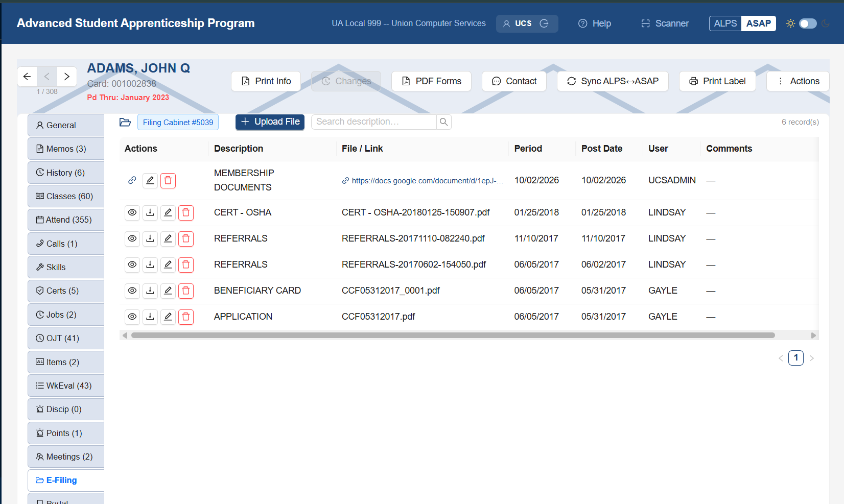Delete the MEMBERSHIP DOCUMENTS record
The width and height of the screenshot is (844, 504).
[168, 180]
